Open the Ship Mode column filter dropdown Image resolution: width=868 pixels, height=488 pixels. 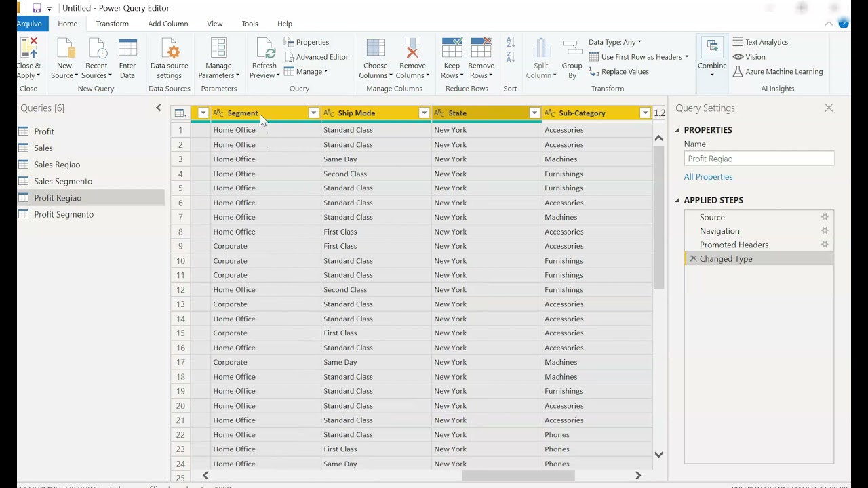click(424, 113)
